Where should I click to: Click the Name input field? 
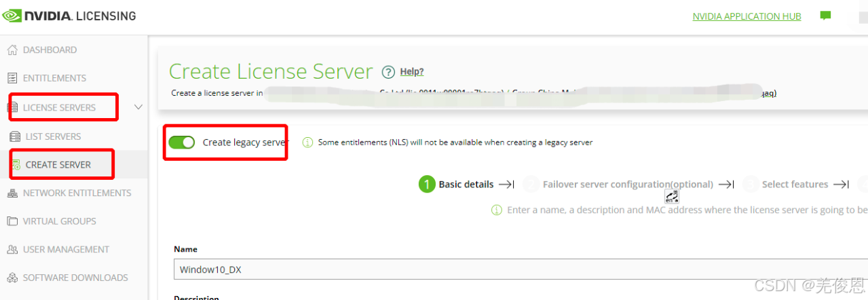521,270
